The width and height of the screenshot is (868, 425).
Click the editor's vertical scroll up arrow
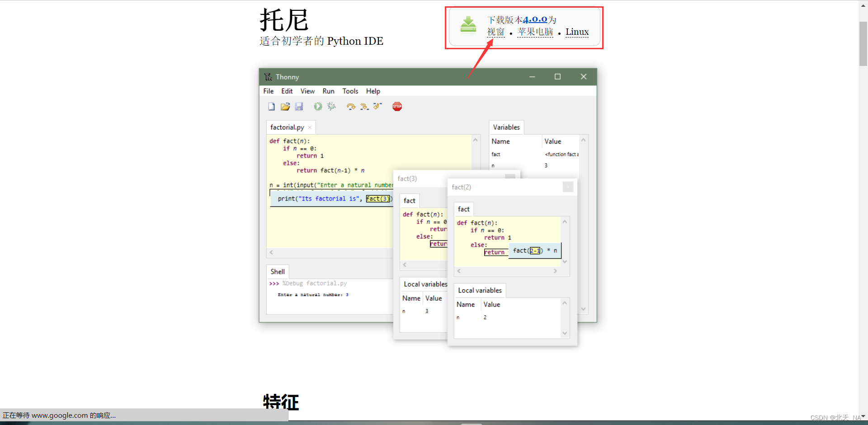coord(475,140)
